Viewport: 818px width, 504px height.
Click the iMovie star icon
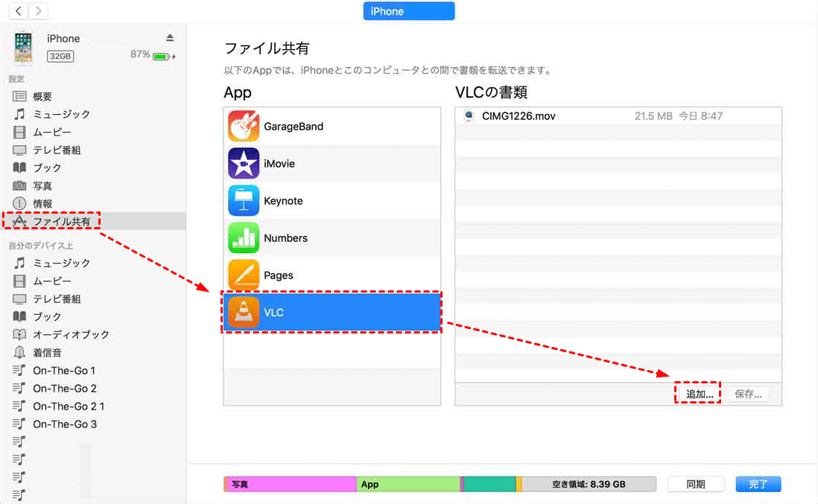243,163
